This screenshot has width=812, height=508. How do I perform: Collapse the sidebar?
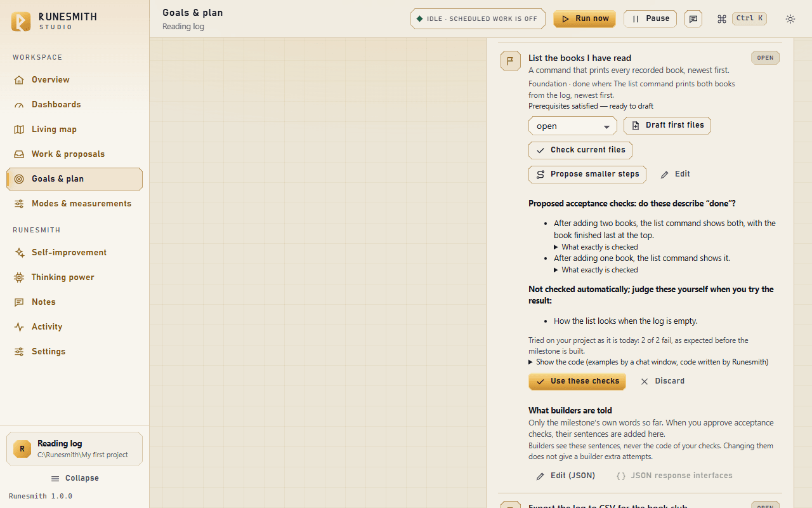(74, 479)
